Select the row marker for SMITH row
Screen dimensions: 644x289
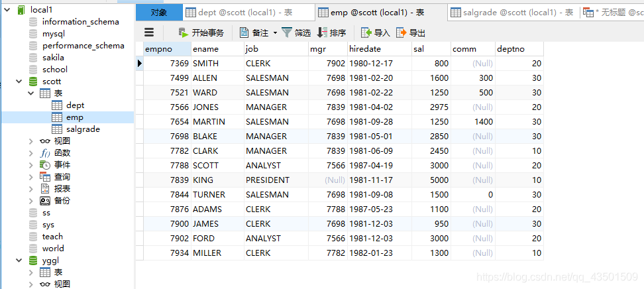(140, 64)
